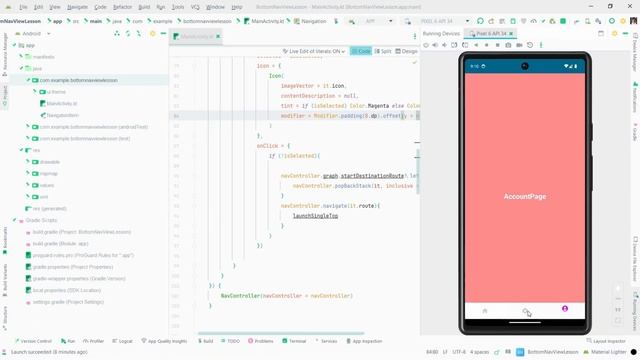The image size is (640, 360).
Task: Switch to Split view mode
Action: point(383,51)
